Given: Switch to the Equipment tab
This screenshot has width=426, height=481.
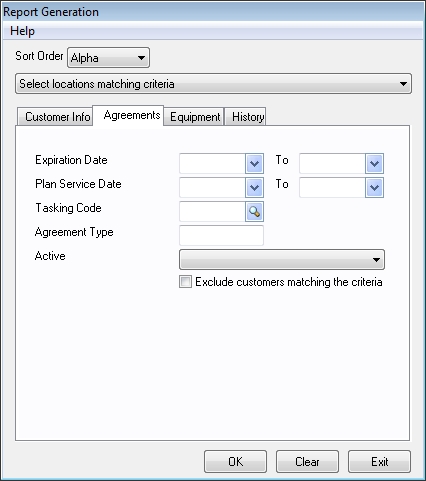Looking at the screenshot, I should point(194,117).
